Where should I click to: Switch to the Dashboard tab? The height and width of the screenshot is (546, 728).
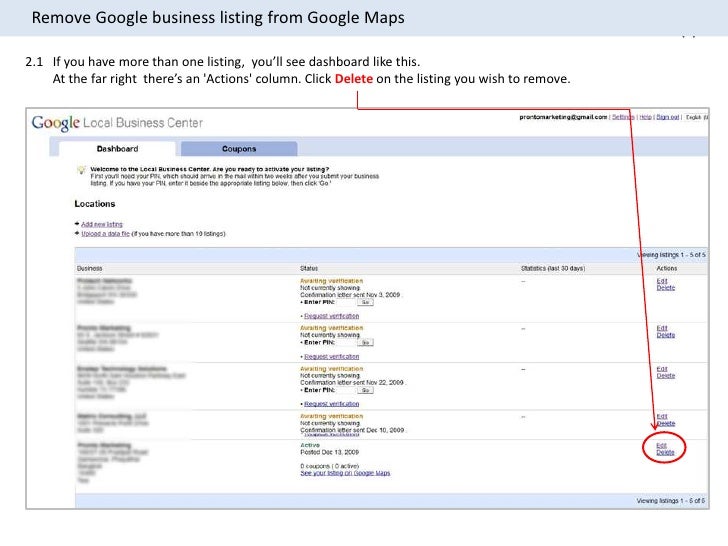(117, 149)
